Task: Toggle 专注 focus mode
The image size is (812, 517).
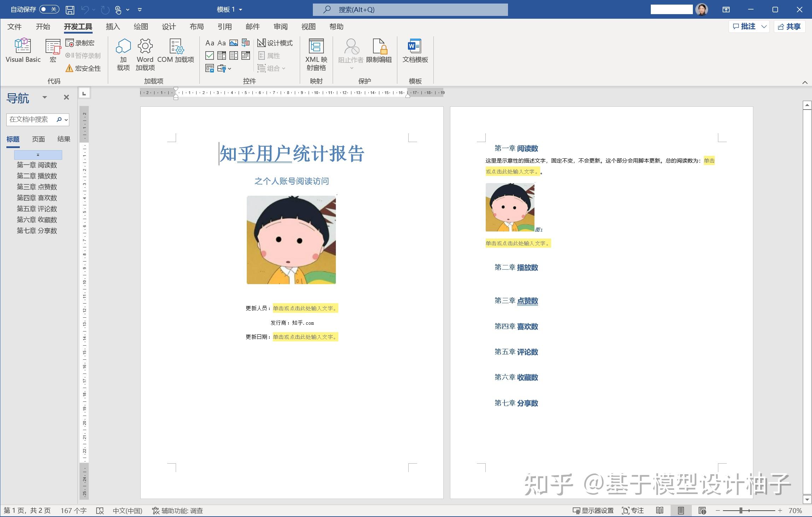Action: tap(633, 511)
